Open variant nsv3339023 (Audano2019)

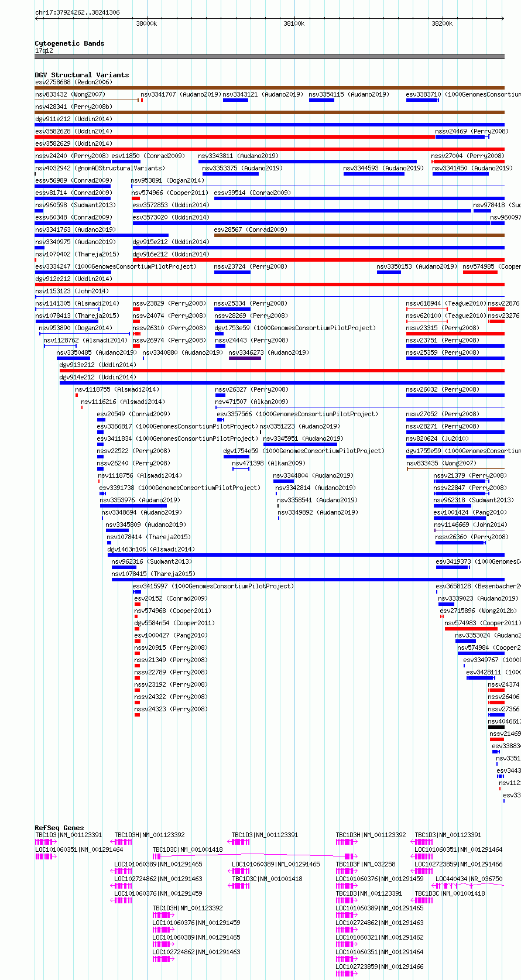(478, 598)
